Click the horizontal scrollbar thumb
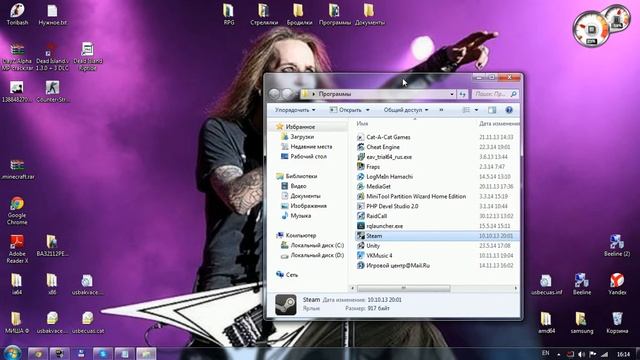This screenshot has width=640, height=360. click(403, 288)
